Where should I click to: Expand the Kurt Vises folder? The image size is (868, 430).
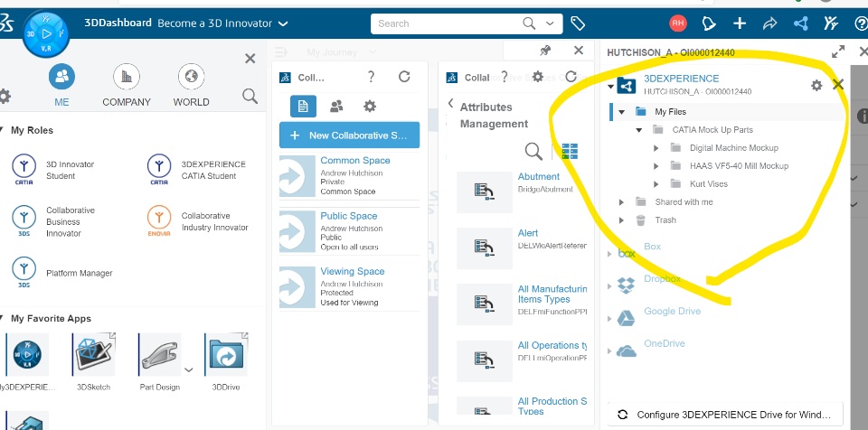pyautogui.click(x=656, y=184)
